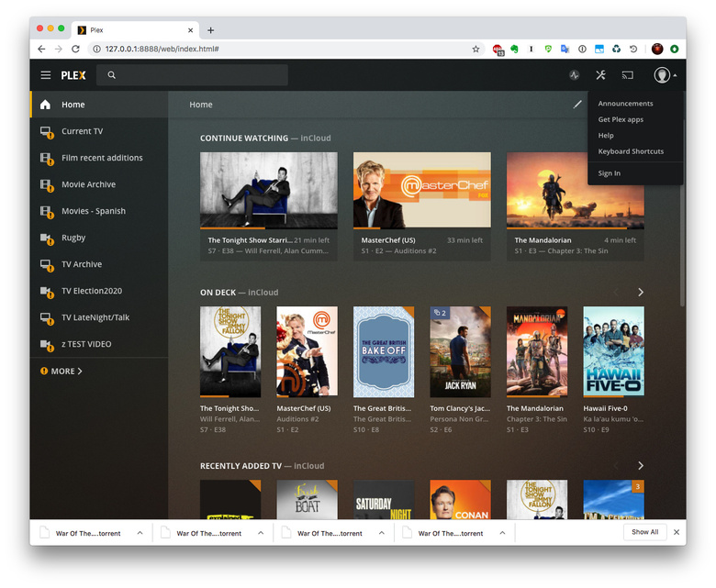Click CONTINUE WATCHING section heading
The height and width of the screenshot is (588, 716).
coord(244,139)
